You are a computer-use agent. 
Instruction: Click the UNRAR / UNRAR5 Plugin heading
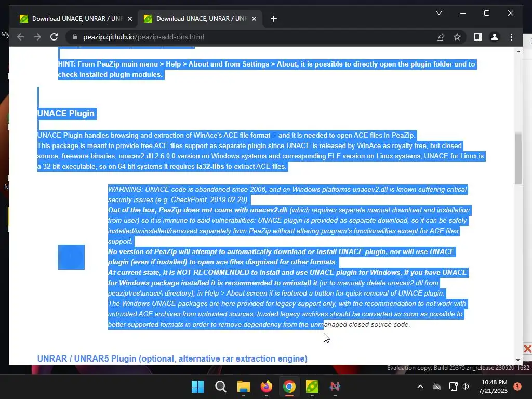(x=172, y=358)
